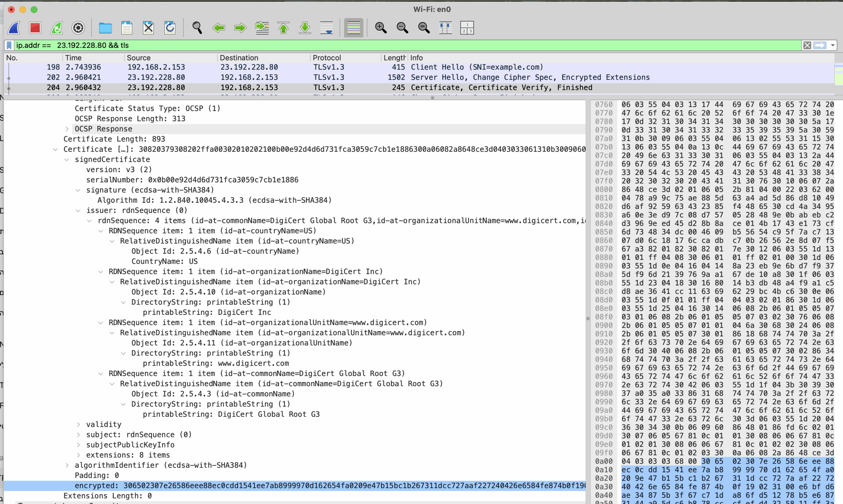This screenshot has height=504, width=843.
Task: Apply the display filter arrow
Action: pyautogui.click(x=820, y=45)
